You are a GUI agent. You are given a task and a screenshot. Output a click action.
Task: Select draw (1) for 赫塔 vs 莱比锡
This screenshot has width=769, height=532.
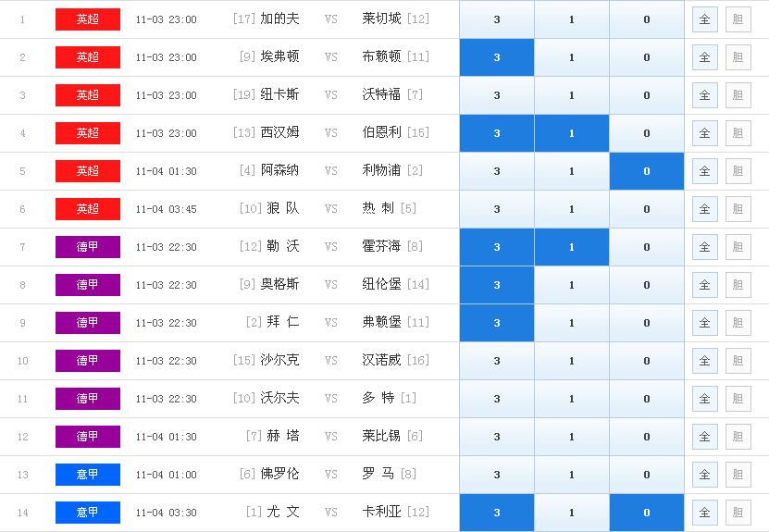572,437
